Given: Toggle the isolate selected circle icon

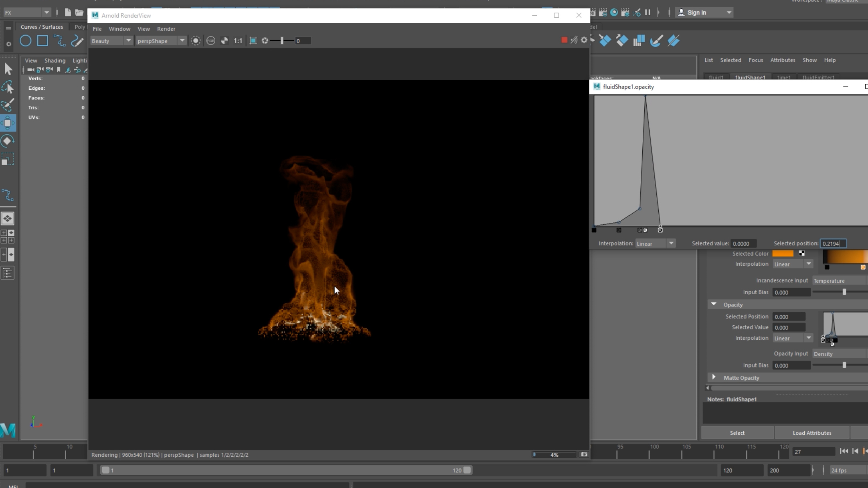Looking at the screenshot, I should click(196, 41).
